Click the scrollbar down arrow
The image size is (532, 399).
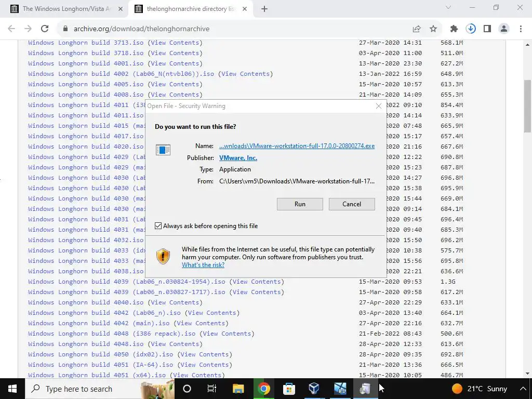[x=527, y=374]
